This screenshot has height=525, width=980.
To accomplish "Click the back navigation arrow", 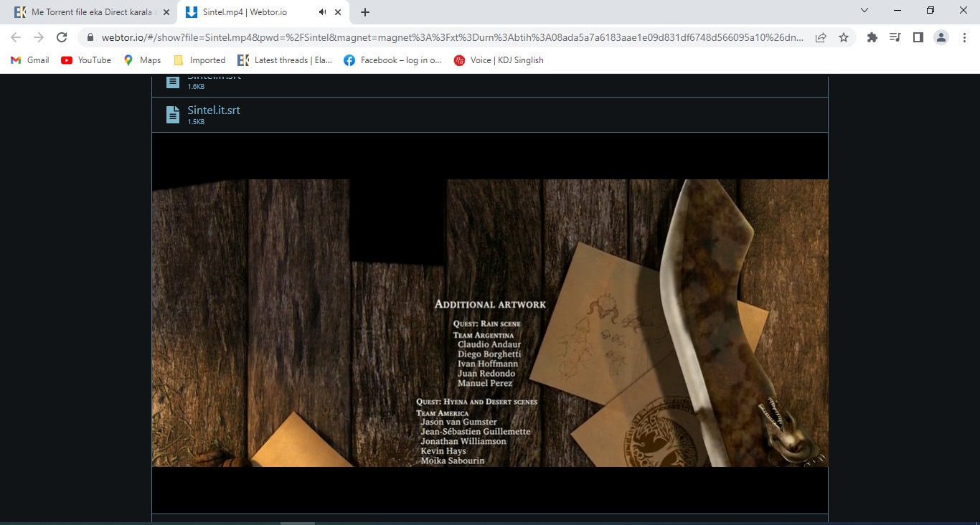I will click(x=16, y=37).
